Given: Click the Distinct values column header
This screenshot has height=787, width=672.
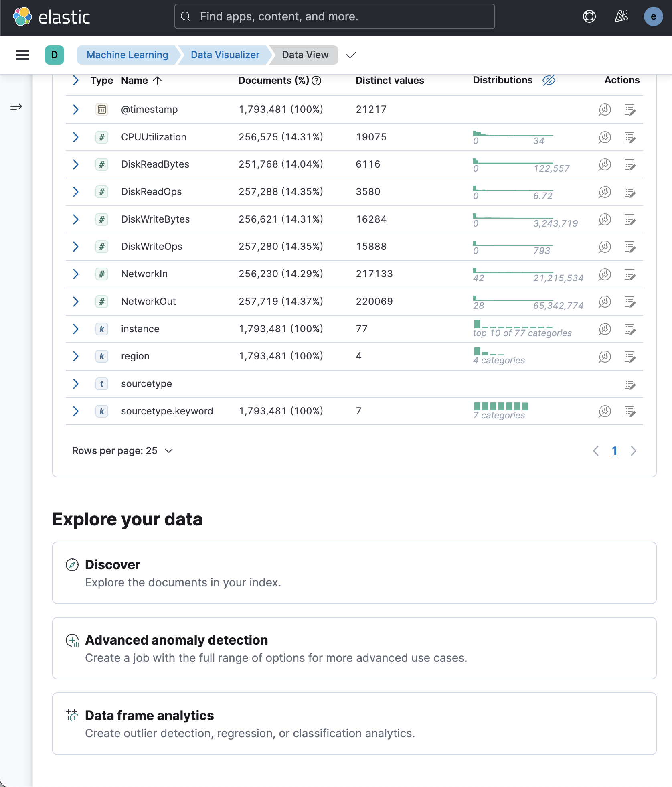Looking at the screenshot, I should coord(390,81).
